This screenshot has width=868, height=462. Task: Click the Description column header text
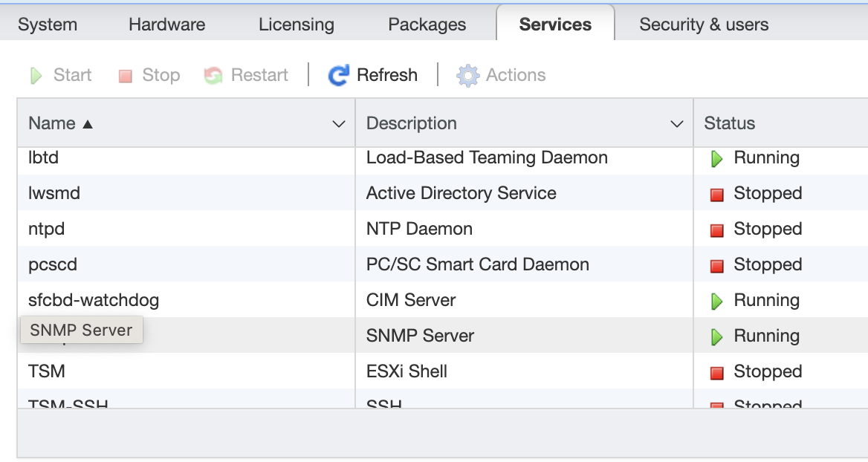[411, 123]
